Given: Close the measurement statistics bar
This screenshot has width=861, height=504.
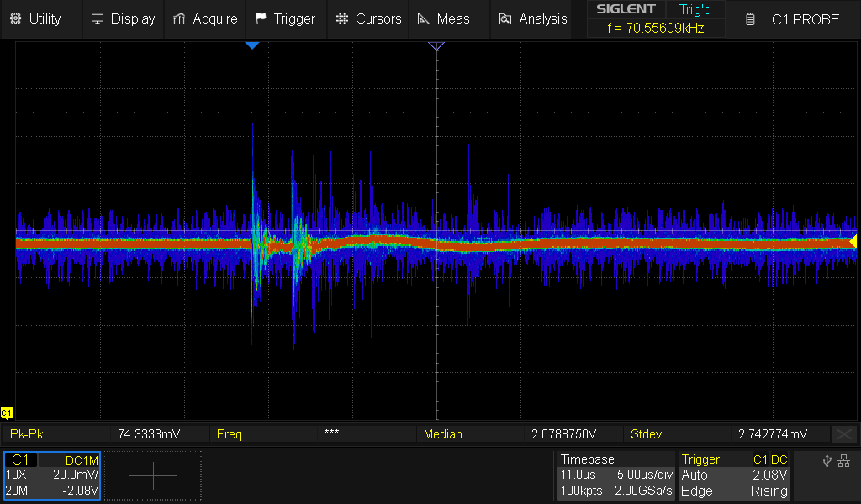Looking at the screenshot, I should (x=843, y=434).
